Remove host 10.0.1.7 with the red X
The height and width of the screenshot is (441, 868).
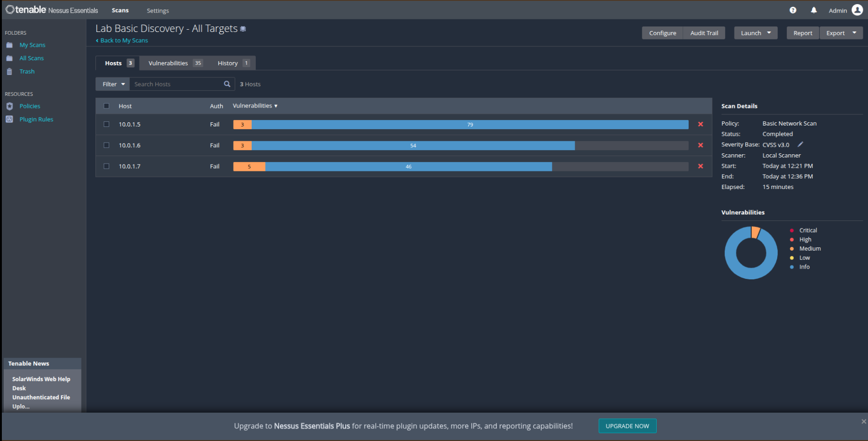700,166
